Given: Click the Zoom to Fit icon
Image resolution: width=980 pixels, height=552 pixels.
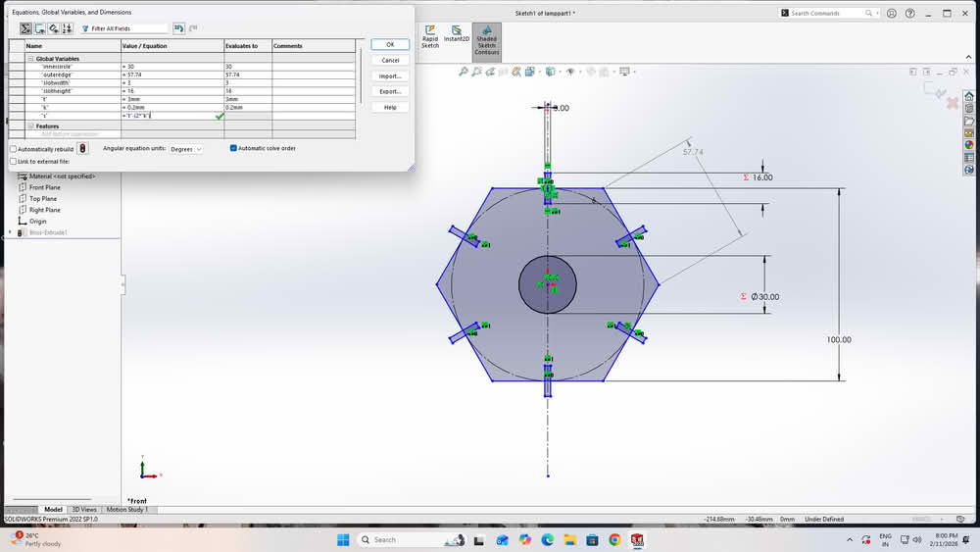Looking at the screenshot, I should (464, 72).
